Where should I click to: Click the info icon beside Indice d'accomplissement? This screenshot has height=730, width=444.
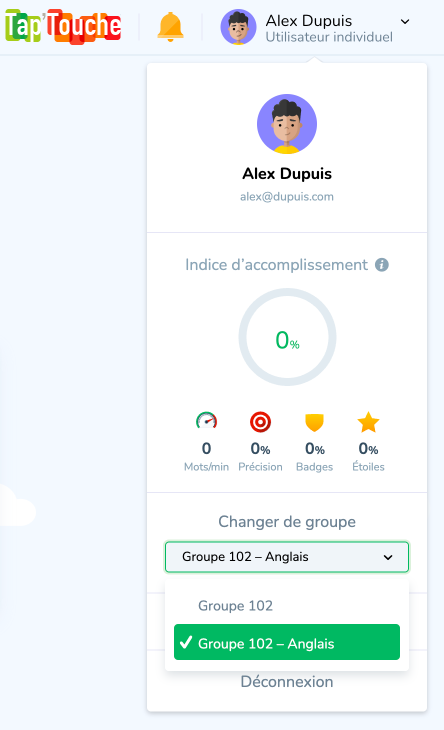pos(382,265)
